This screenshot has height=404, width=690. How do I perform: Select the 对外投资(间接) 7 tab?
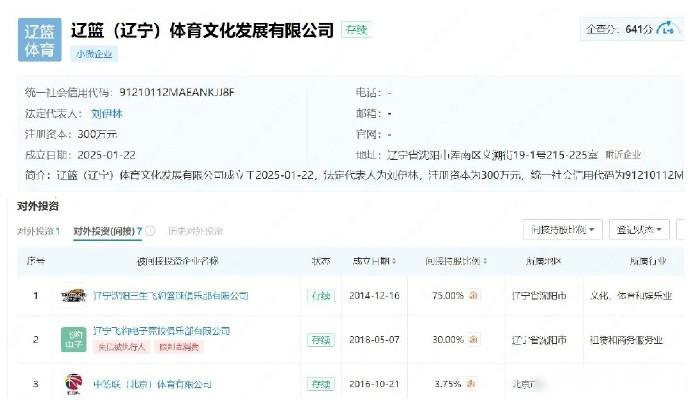point(107,231)
